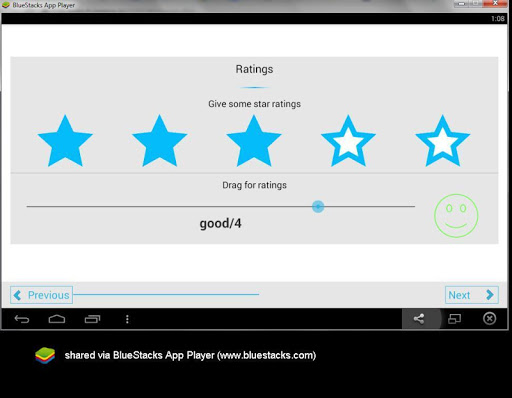Image resolution: width=512 pixels, height=398 pixels.
Task: Tap the Android home icon
Action: [57, 319]
